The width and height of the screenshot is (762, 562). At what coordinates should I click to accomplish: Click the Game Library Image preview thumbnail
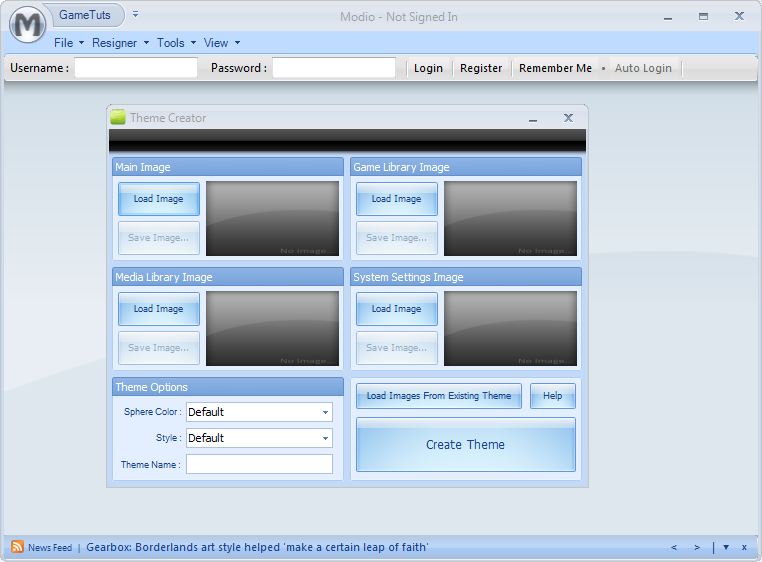[510, 218]
